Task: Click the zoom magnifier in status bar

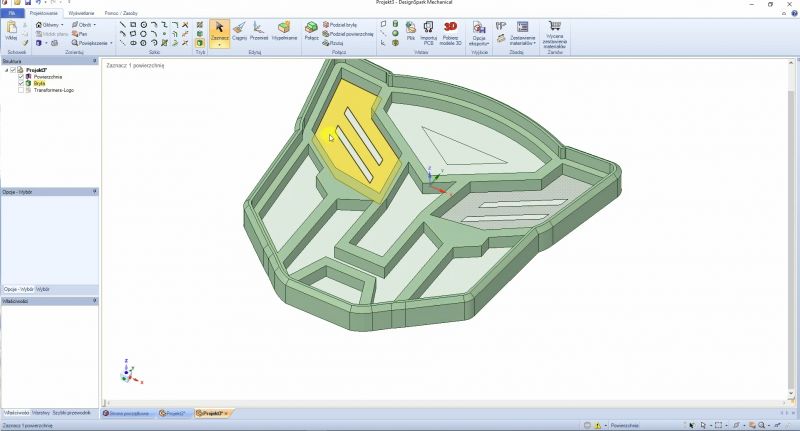Action: (x=761, y=425)
